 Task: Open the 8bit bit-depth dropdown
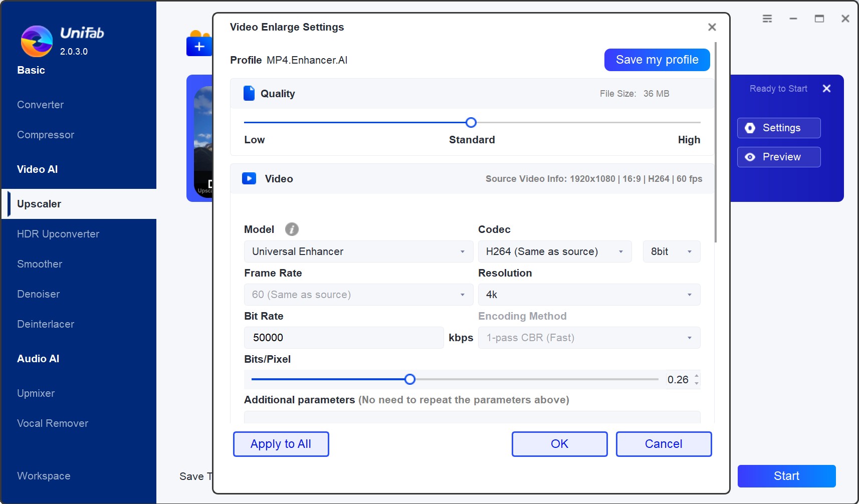coord(671,251)
